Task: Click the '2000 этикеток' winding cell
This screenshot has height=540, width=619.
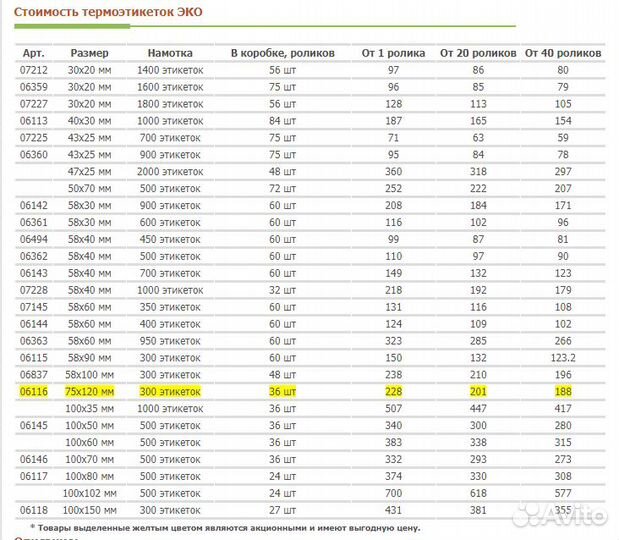Action: point(170,171)
